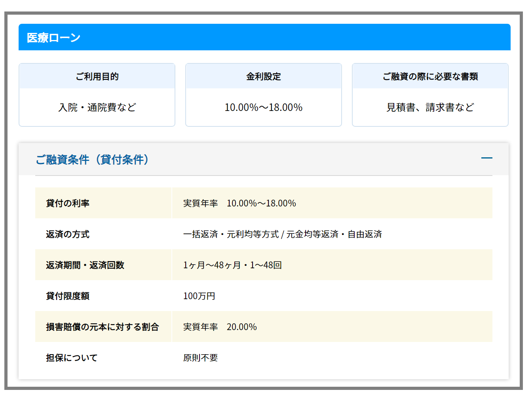Collapse the ご融資条件 section with the minus icon

click(486, 158)
